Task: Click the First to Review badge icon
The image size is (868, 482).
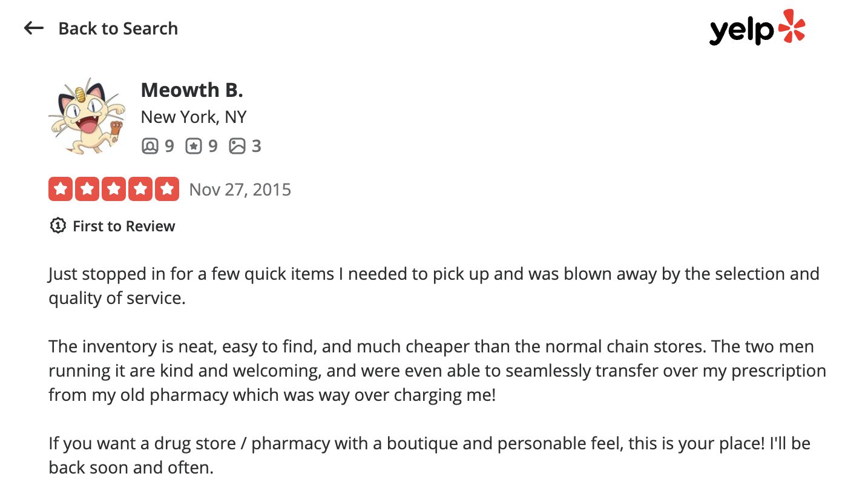Action: 58,226
